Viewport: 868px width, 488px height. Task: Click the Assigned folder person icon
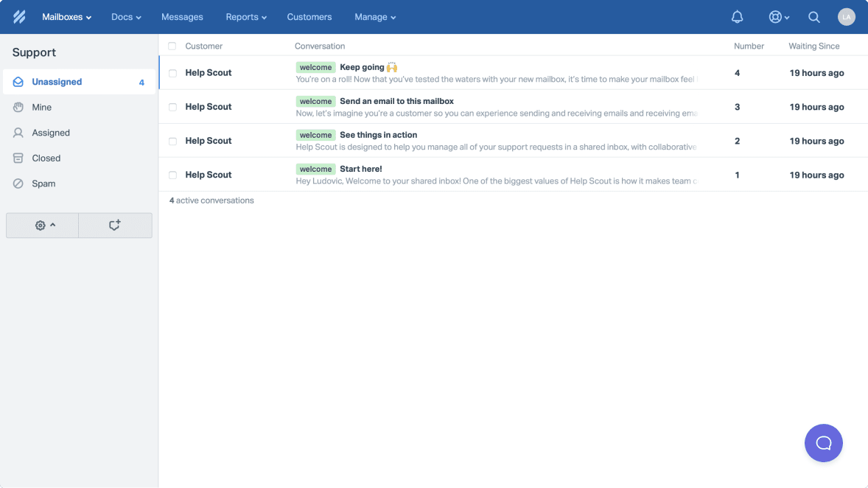click(x=18, y=133)
